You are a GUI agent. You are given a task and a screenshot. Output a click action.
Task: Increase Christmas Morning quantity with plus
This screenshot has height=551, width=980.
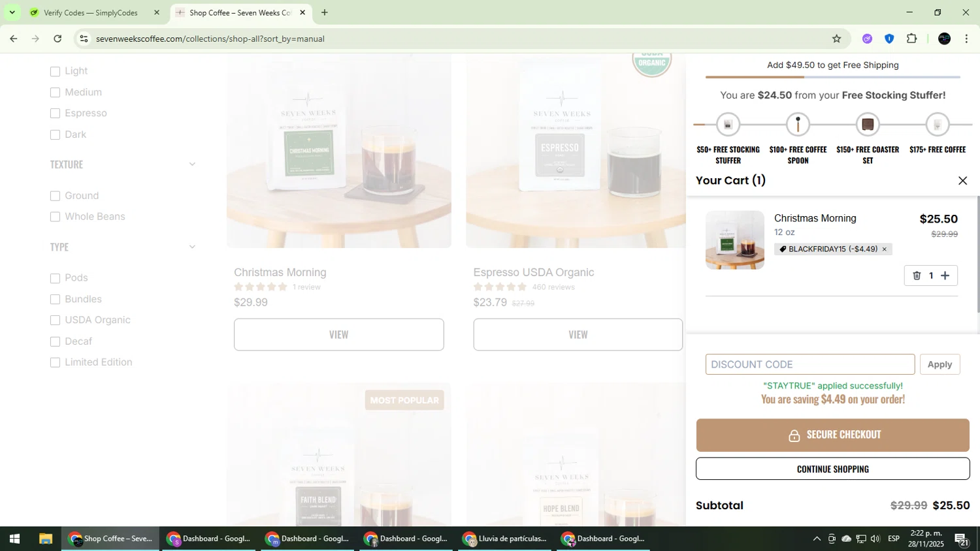945,275
